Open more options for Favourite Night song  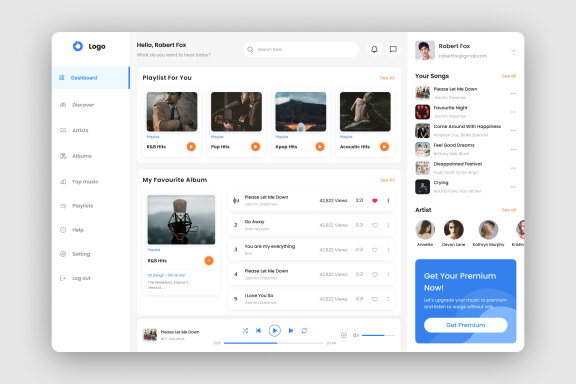click(x=513, y=112)
